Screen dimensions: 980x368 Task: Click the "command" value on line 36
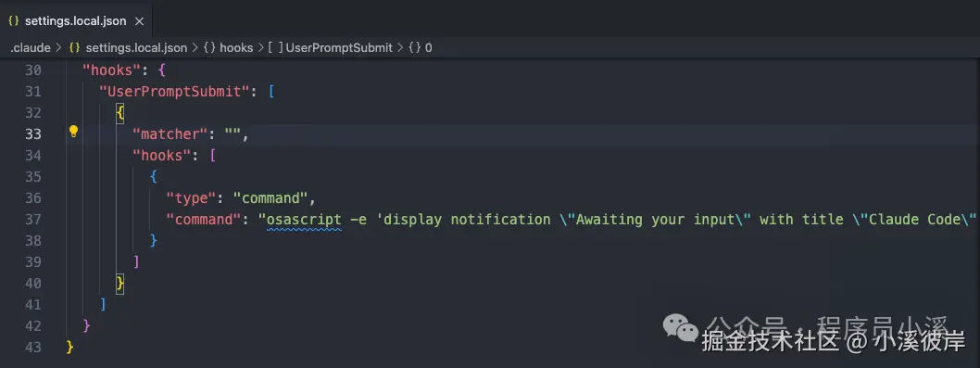(x=270, y=197)
